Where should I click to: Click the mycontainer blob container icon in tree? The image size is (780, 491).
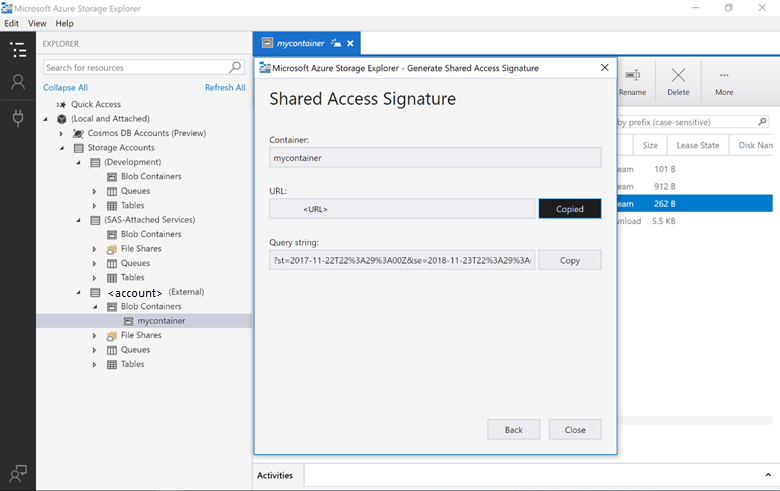pos(128,321)
